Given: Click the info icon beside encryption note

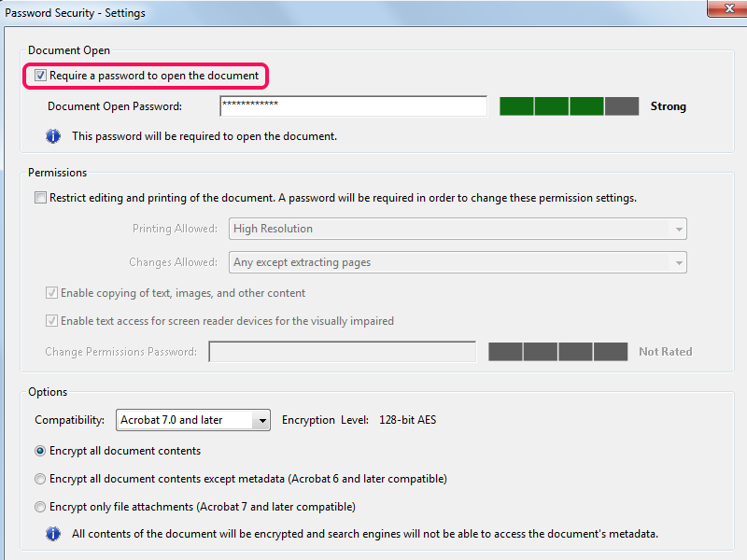Looking at the screenshot, I should [x=53, y=534].
